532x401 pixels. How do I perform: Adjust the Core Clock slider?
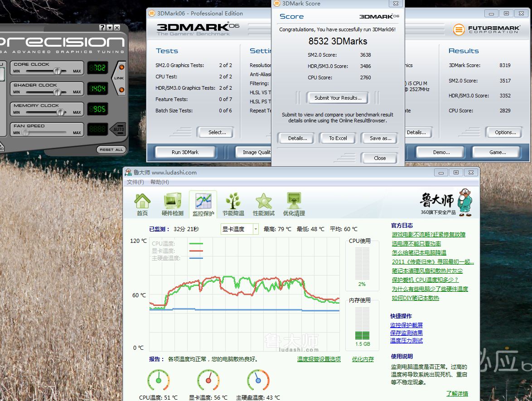pos(58,71)
